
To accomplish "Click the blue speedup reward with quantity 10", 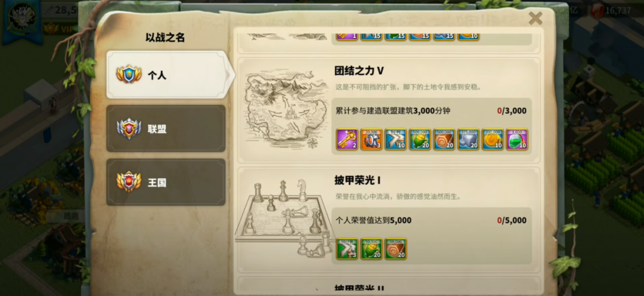I will 395,140.
